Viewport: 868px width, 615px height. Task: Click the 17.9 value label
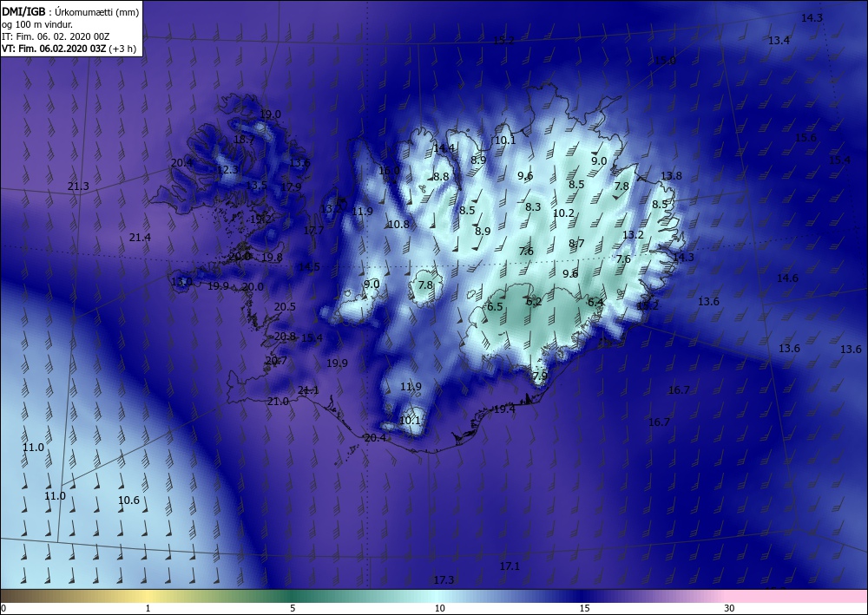tap(291, 187)
